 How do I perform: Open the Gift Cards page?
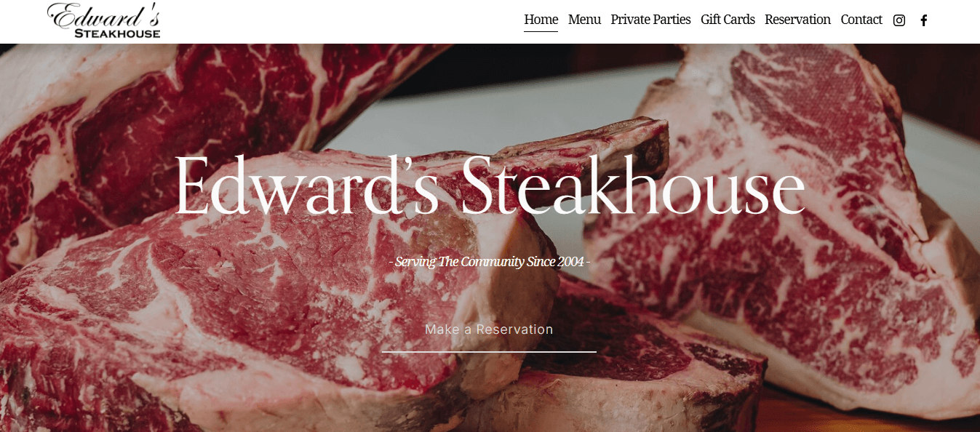coord(728,20)
